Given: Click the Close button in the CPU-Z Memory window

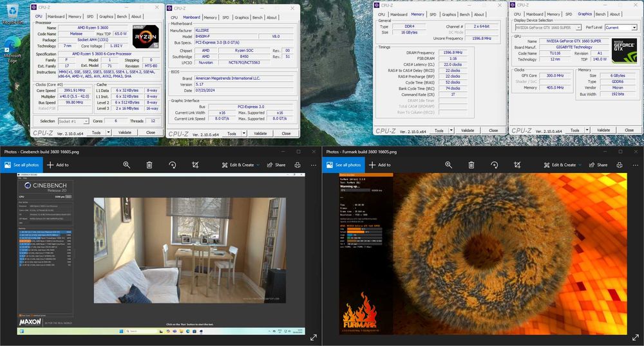Looking at the screenshot, I should 493,131.
